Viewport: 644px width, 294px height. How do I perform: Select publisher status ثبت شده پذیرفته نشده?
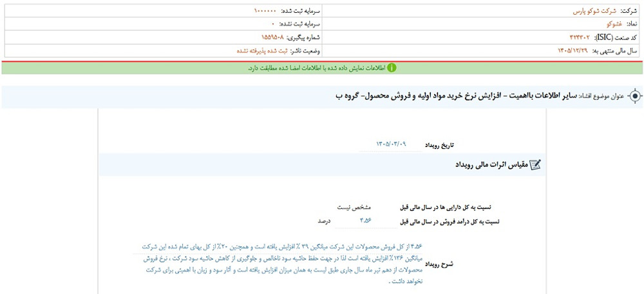click(x=261, y=50)
